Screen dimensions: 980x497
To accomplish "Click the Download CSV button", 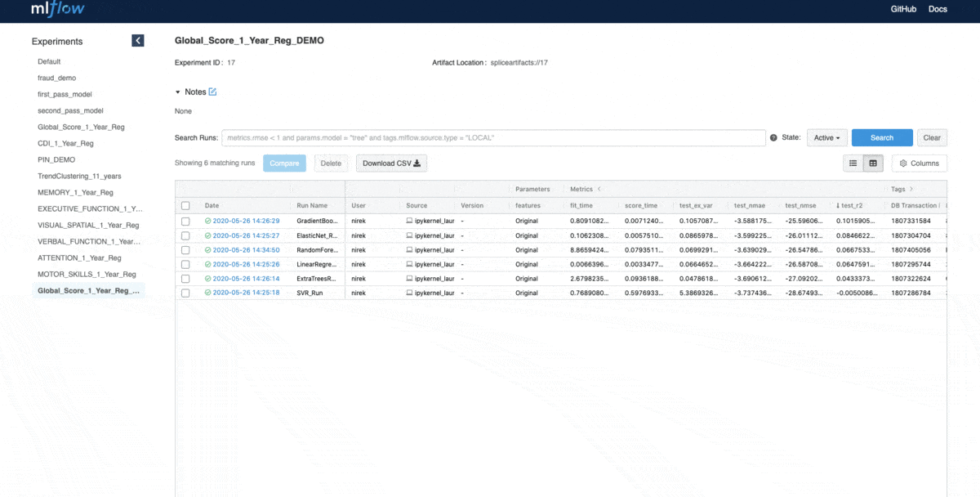I will [x=391, y=163].
